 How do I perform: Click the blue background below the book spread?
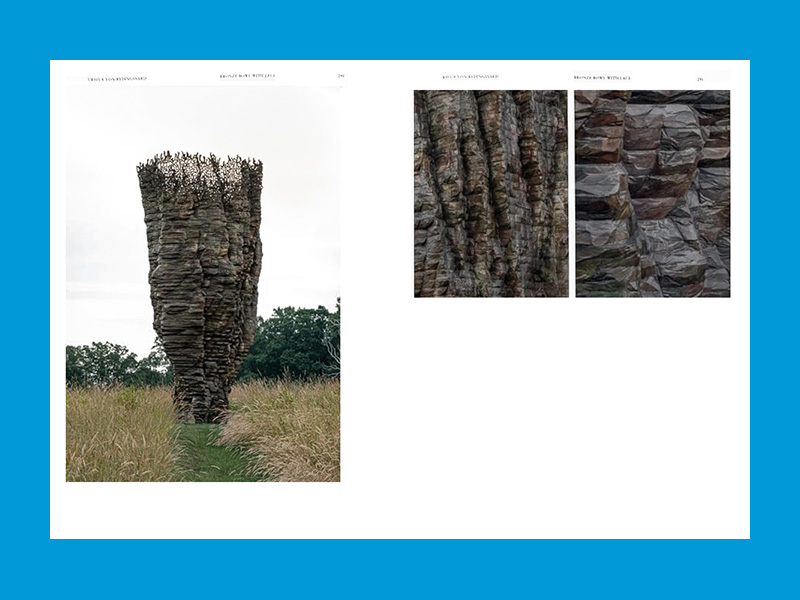point(400,570)
